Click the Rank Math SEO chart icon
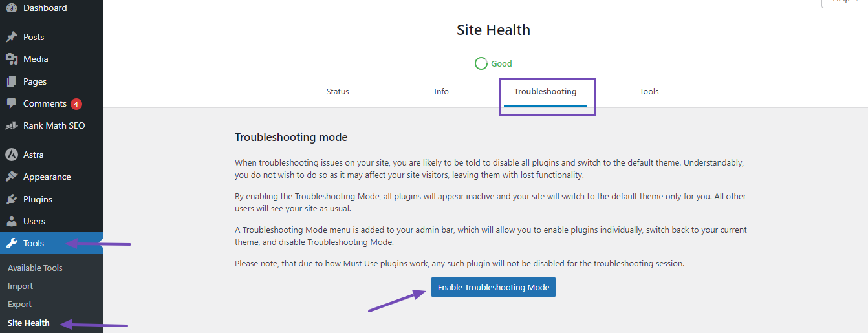Screen dimensions: 868x333 [12, 125]
